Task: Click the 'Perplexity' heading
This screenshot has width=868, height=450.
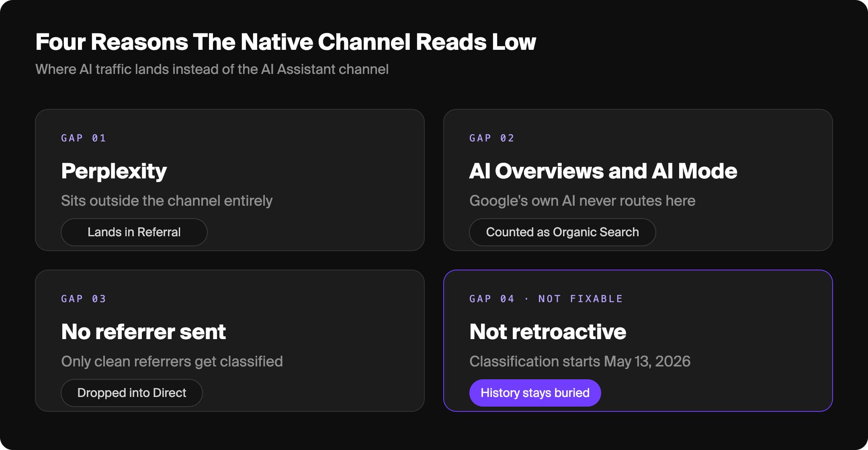Action: pyautogui.click(x=114, y=172)
